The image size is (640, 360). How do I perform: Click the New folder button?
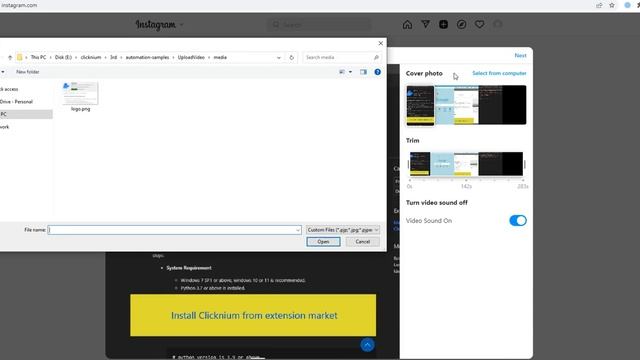click(x=28, y=72)
